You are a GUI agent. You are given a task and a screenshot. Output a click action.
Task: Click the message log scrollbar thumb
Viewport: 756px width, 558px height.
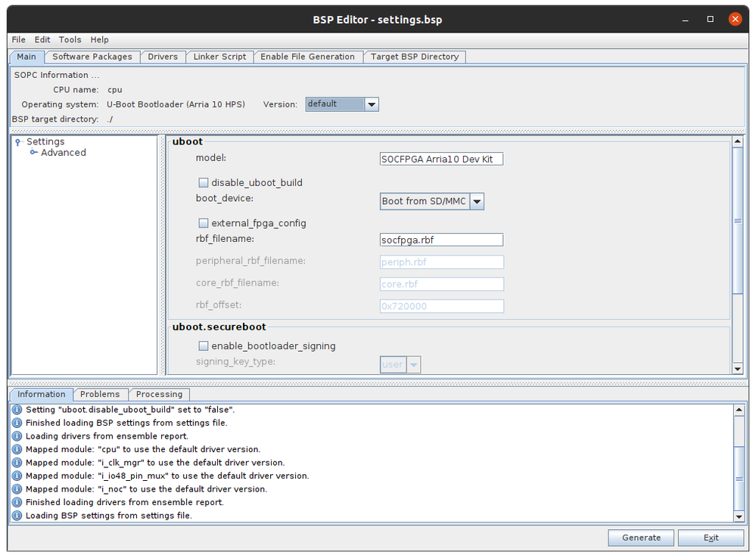[739, 479]
